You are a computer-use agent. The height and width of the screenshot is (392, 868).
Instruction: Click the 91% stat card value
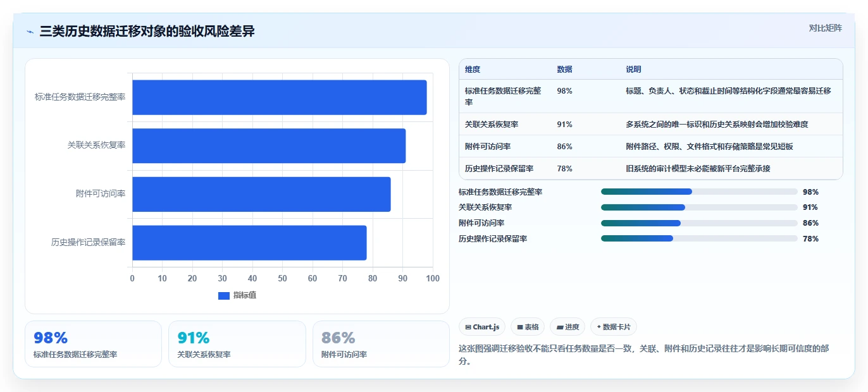[x=194, y=338]
